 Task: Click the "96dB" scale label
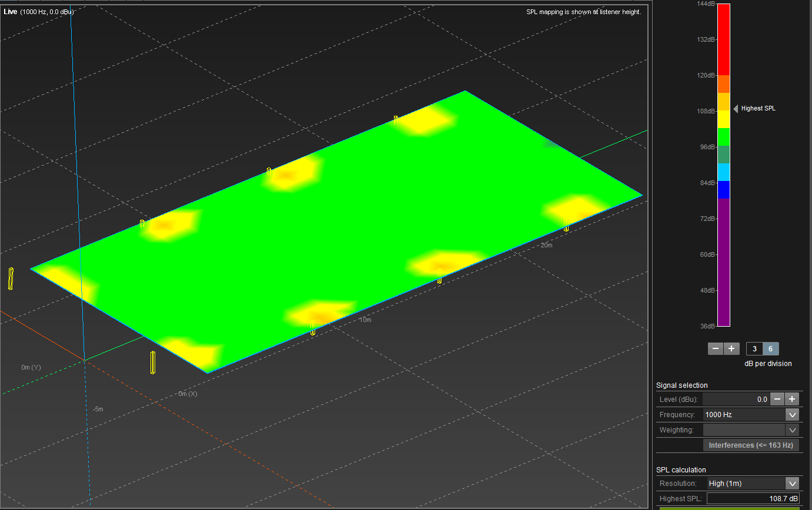point(707,147)
